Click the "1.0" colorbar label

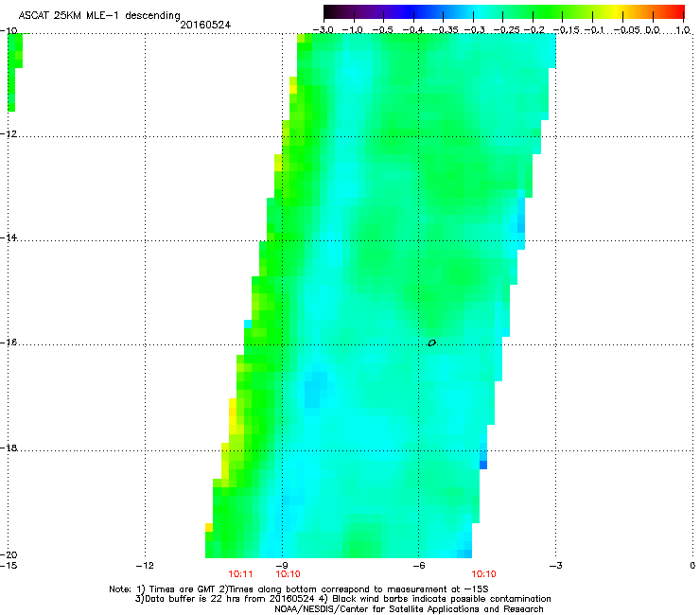[x=683, y=30]
